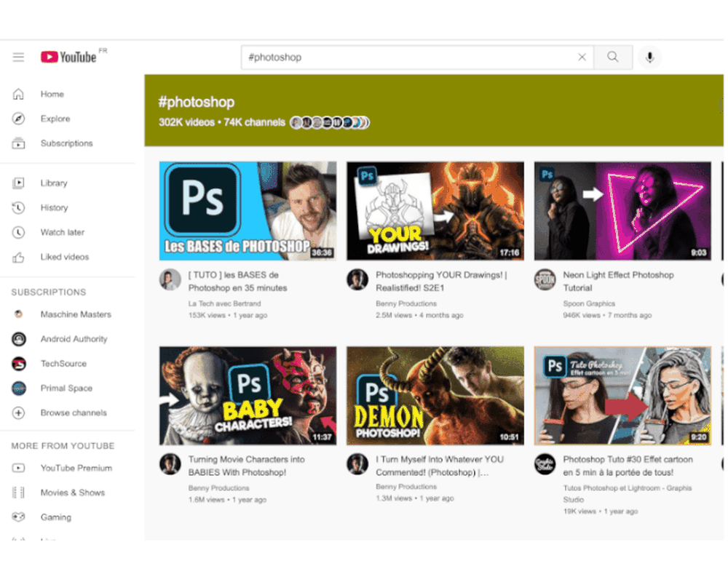Click the Liked videos thumbs-up icon

tap(19, 257)
